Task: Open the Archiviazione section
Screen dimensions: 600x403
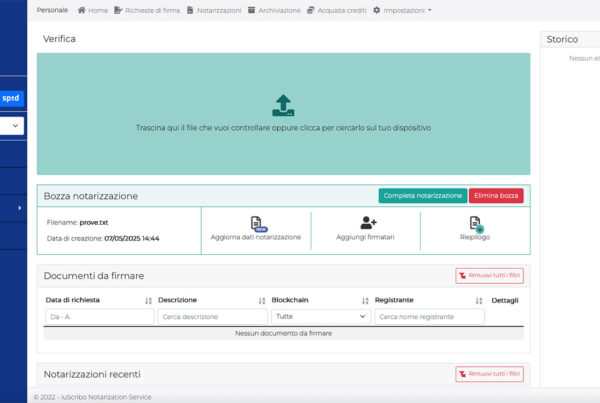Action: coord(274,10)
